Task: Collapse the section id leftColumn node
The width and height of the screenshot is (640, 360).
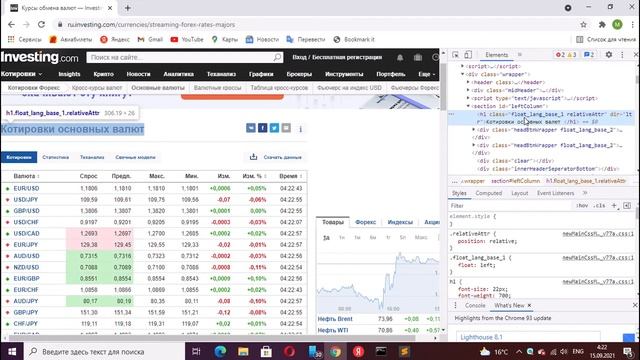Action: pyautogui.click(x=468, y=106)
